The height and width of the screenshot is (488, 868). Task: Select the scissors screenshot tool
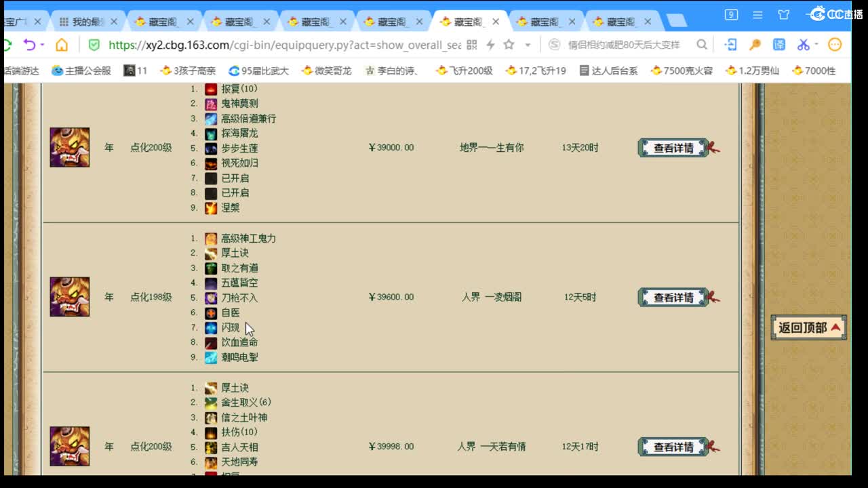[803, 45]
